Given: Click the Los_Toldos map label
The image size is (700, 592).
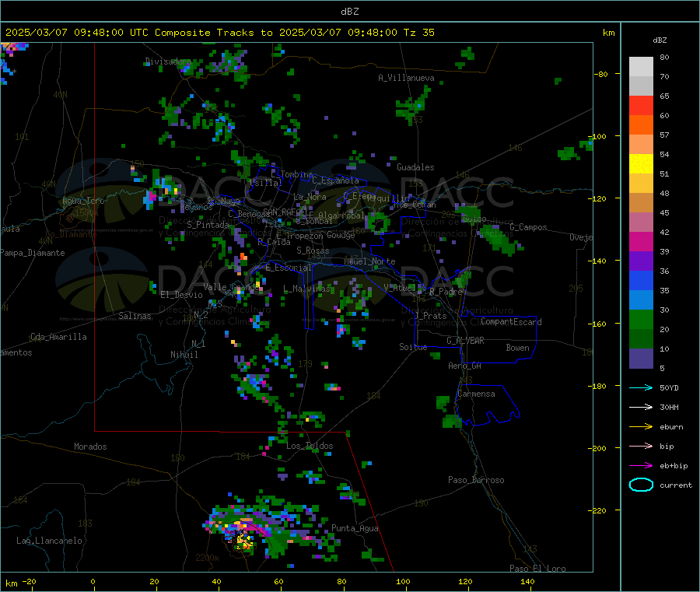Looking at the screenshot, I should pyautogui.click(x=310, y=446).
